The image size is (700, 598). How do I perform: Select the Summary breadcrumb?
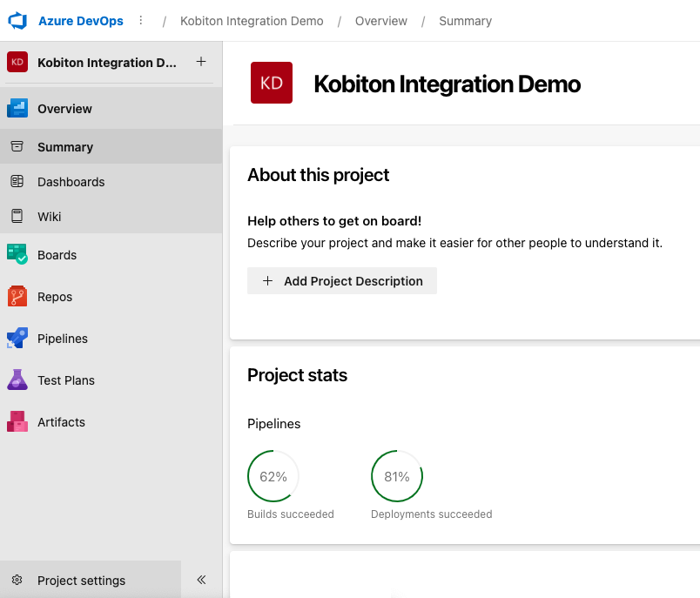click(x=465, y=21)
